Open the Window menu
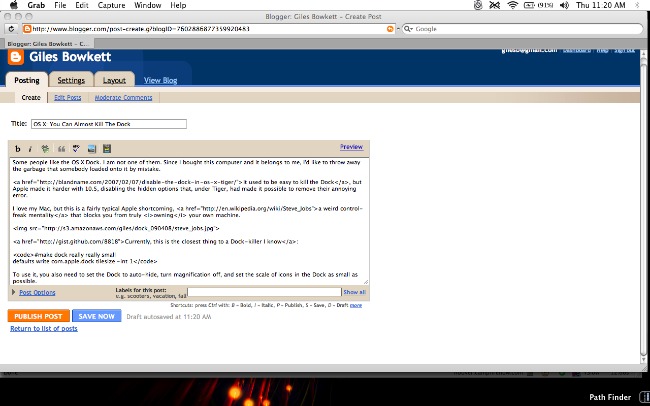This screenshot has height=406, width=650. 148,5
